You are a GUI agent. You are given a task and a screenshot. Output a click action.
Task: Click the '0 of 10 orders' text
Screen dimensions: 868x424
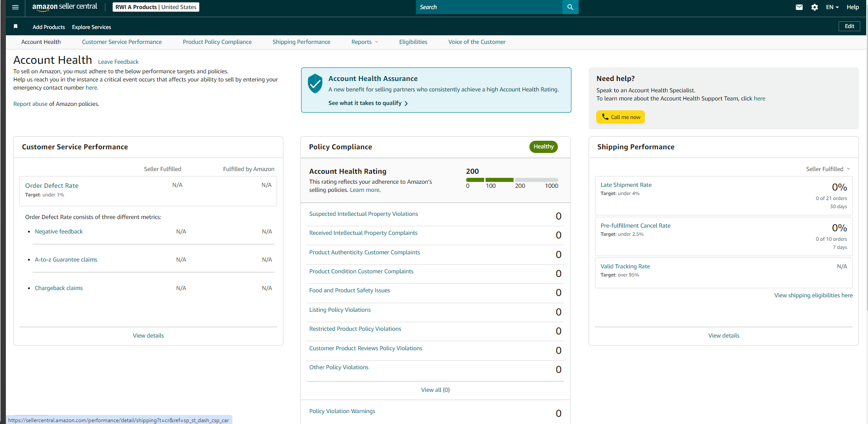pos(831,239)
